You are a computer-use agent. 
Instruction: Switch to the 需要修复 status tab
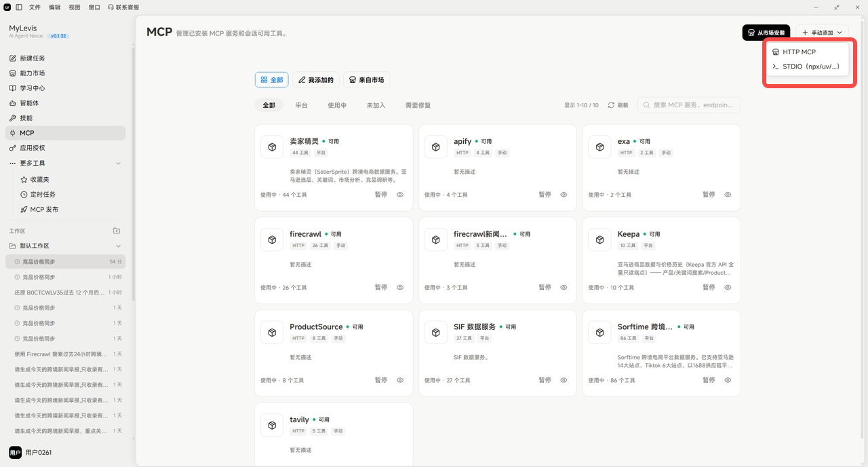[x=418, y=105]
